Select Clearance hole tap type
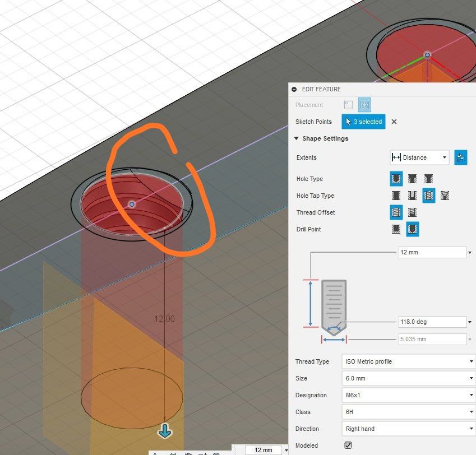This screenshot has width=476, height=455. (x=412, y=196)
